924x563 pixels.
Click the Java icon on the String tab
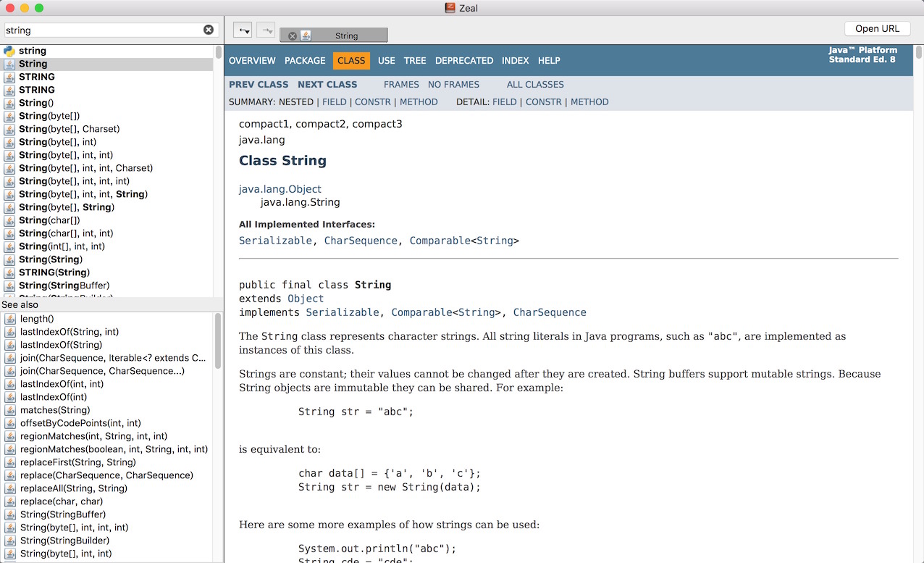[305, 34]
